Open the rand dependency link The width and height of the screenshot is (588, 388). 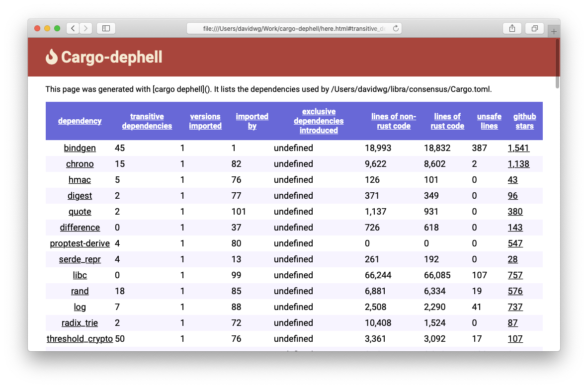click(80, 291)
